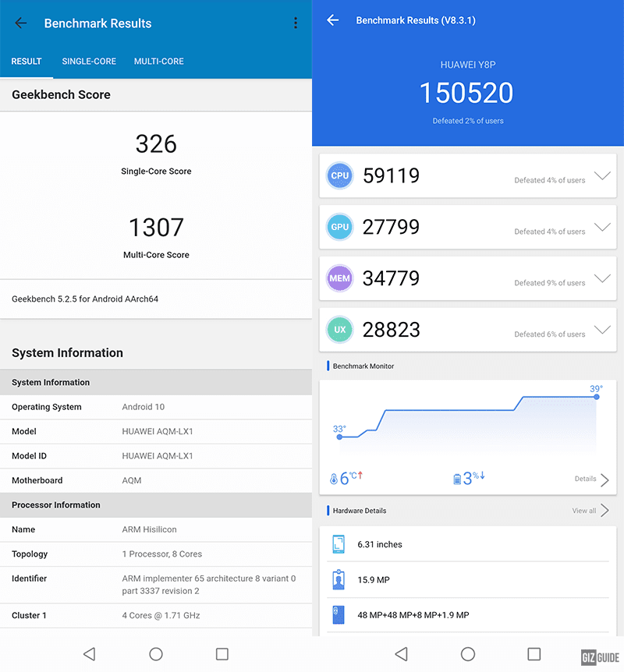The width and height of the screenshot is (624, 672).
Task: Select the Operating System Android 10 value
Action: pyautogui.click(x=144, y=407)
